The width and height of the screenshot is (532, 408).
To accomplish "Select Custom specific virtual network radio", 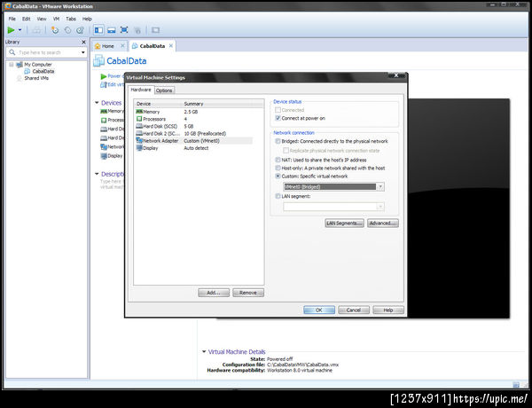I will point(278,177).
